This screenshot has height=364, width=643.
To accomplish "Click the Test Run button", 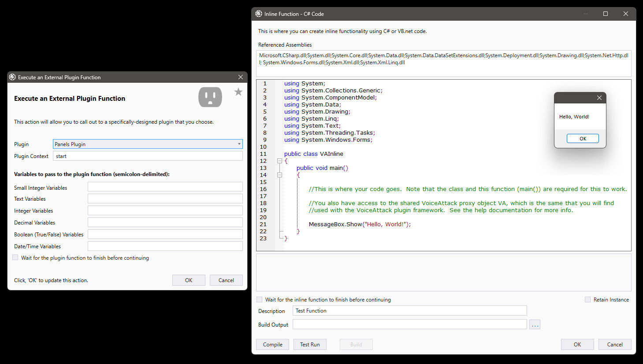I will pos(310,344).
